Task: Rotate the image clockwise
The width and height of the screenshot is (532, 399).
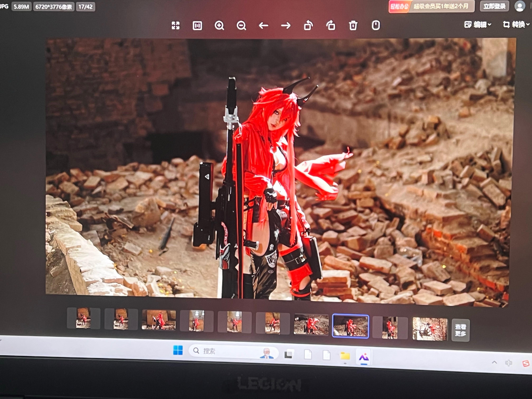Action: 331,25
